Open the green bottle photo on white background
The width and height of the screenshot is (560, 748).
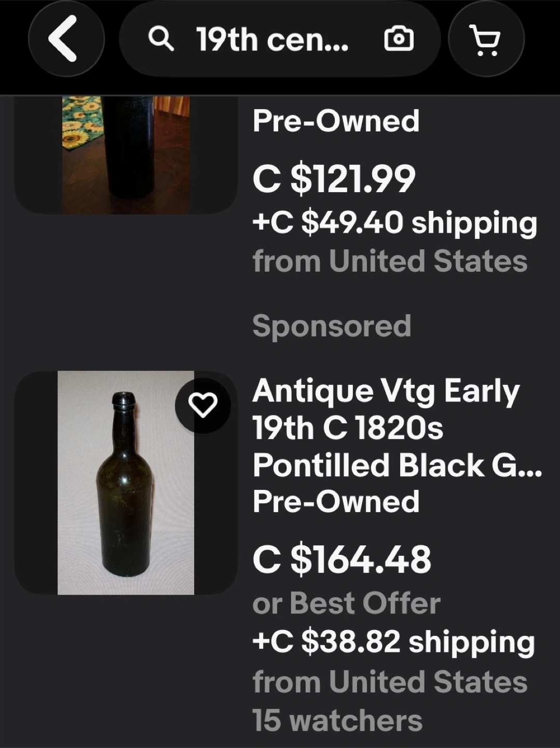(x=126, y=483)
